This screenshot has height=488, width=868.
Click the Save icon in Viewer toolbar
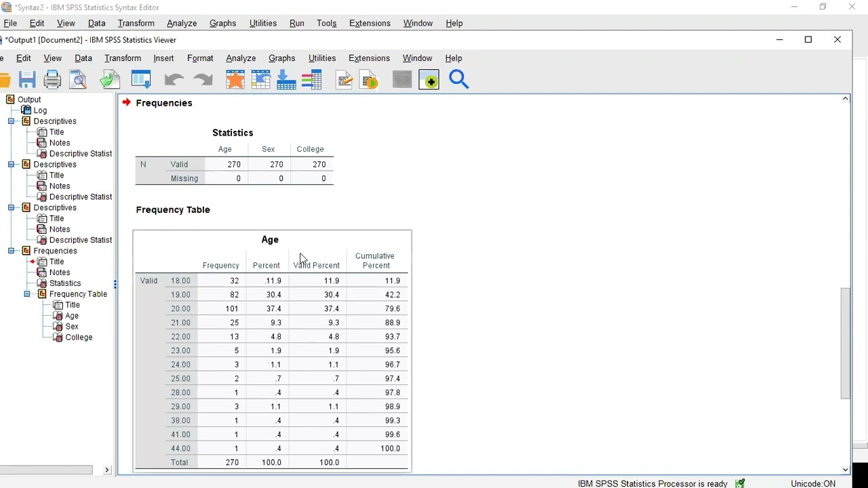click(27, 80)
